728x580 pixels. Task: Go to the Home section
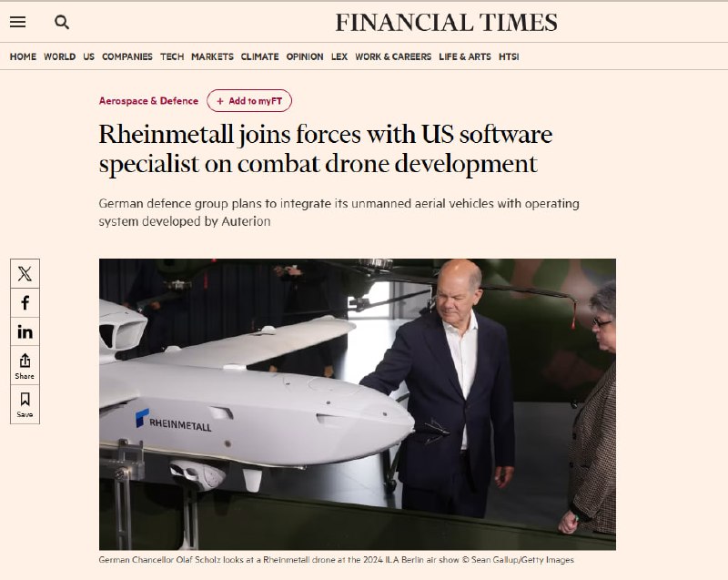coord(23,56)
